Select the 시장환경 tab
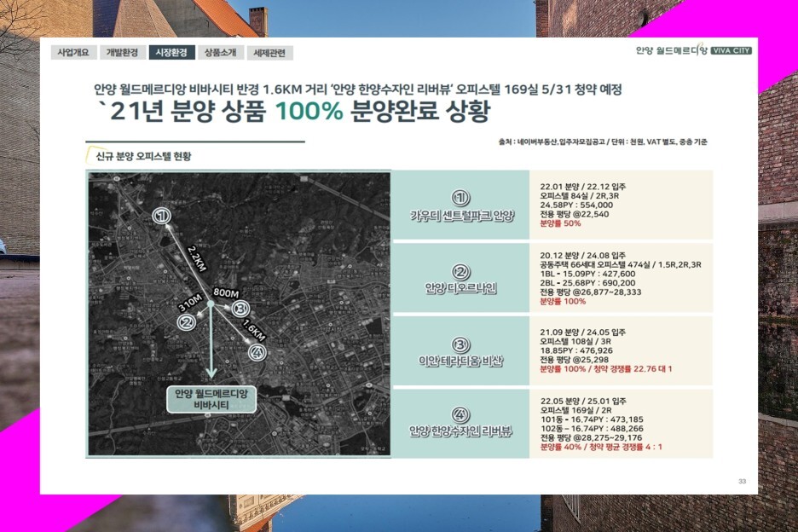The width and height of the screenshot is (798, 532). point(171,53)
